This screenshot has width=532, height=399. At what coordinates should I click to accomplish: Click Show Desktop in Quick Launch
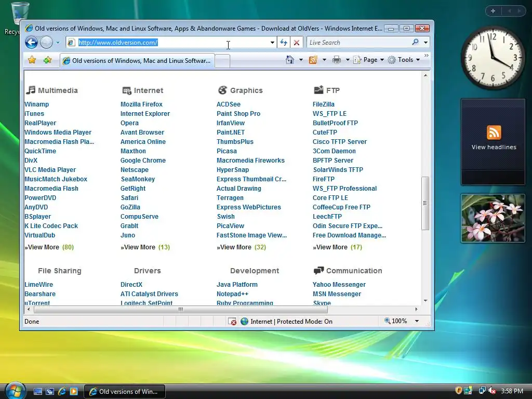click(x=38, y=391)
